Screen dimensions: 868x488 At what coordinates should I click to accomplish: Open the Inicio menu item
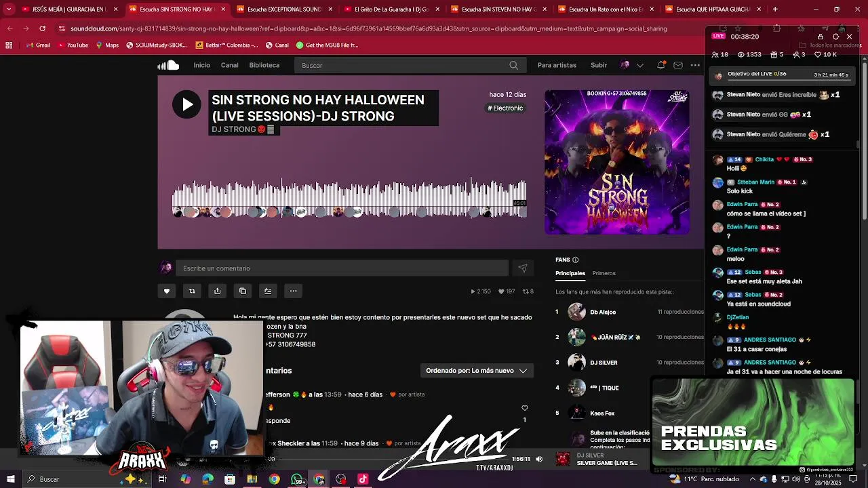[x=202, y=65]
